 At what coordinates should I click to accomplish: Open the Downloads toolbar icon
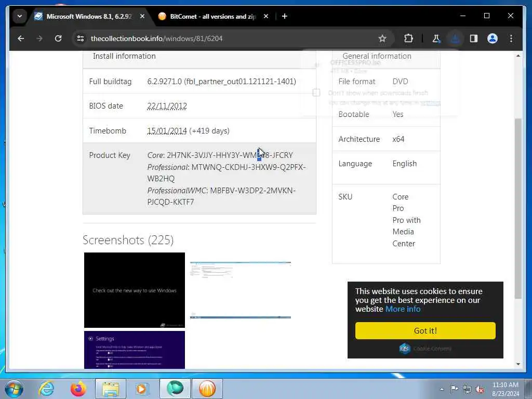[x=455, y=38]
